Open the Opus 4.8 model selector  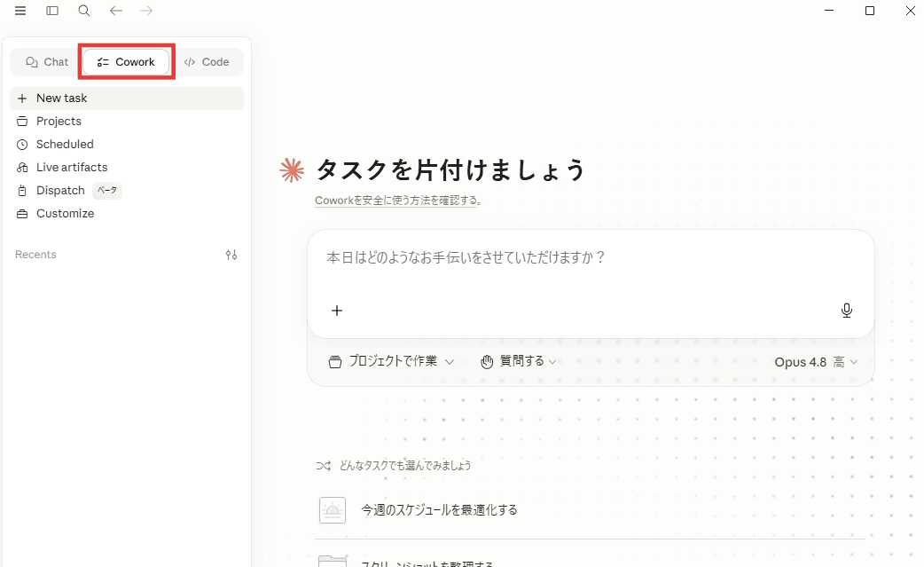[816, 362]
